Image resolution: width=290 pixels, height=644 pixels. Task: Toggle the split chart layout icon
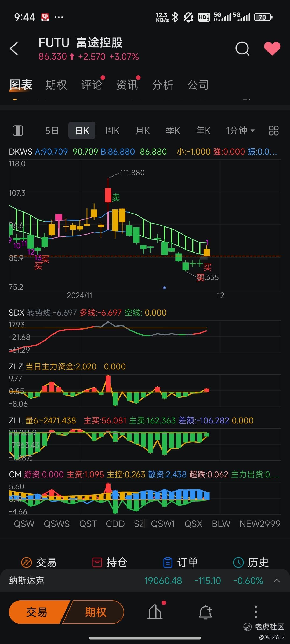(18, 131)
